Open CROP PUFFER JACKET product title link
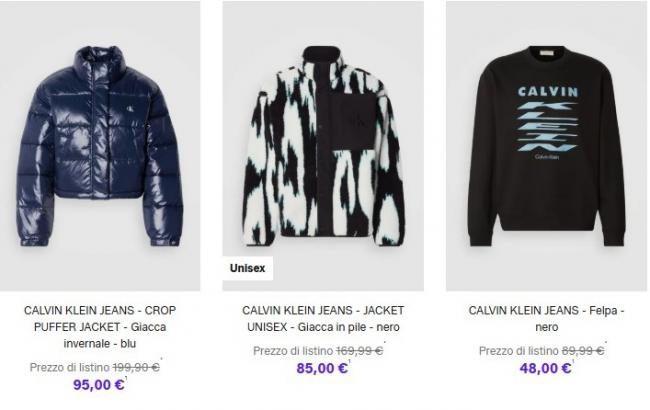This screenshot has height=410, width=650. coord(100,327)
